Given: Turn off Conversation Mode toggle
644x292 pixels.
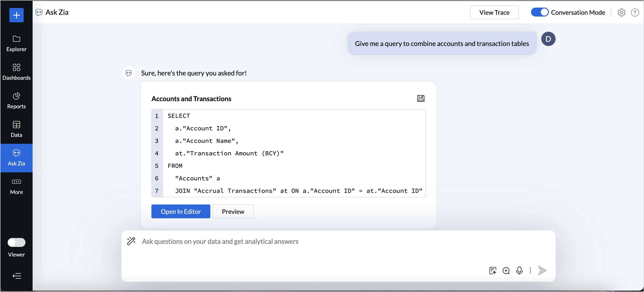Looking at the screenshot, I should (539, 12).
